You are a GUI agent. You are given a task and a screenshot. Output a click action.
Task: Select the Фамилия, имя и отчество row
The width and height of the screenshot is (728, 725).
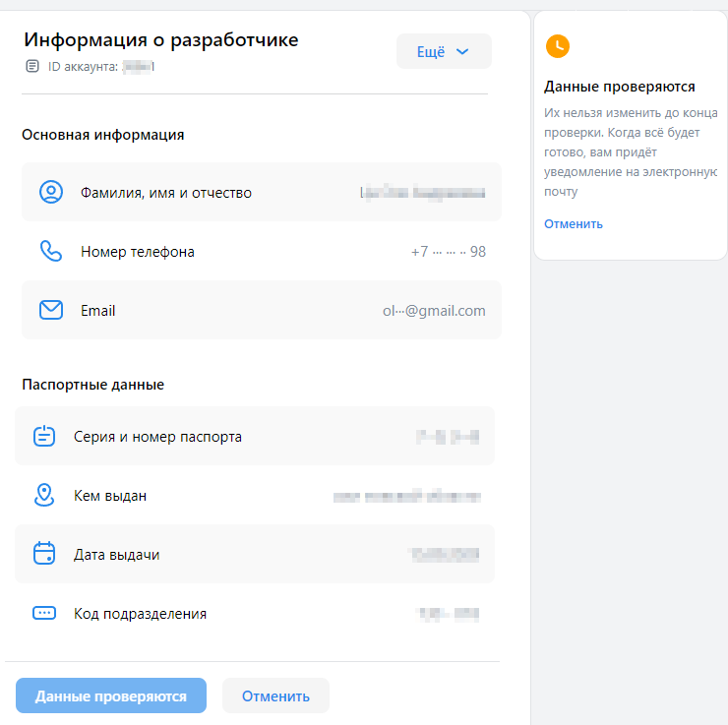[262, 192]
